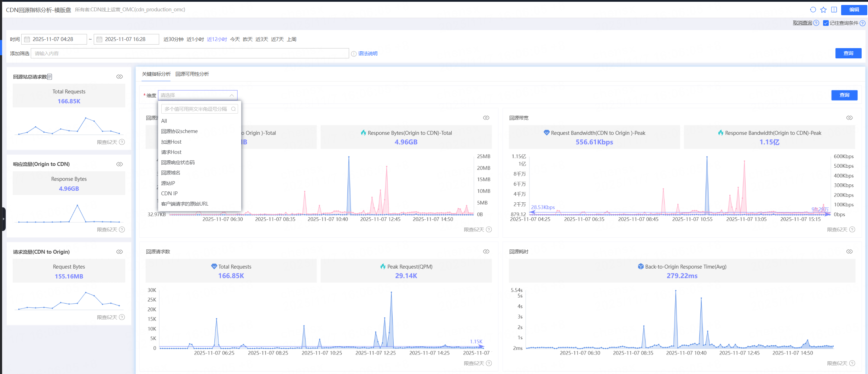
Task: Toggle visibility of the 回源带宽 chart
Action: point(850,118)
